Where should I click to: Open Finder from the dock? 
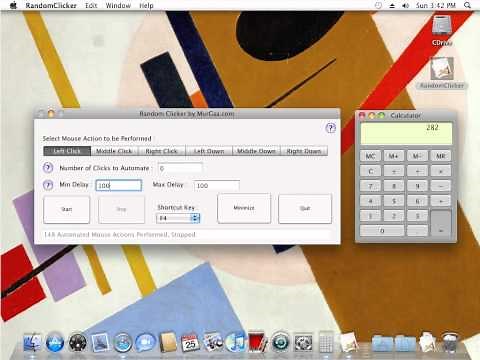point(32,343)
